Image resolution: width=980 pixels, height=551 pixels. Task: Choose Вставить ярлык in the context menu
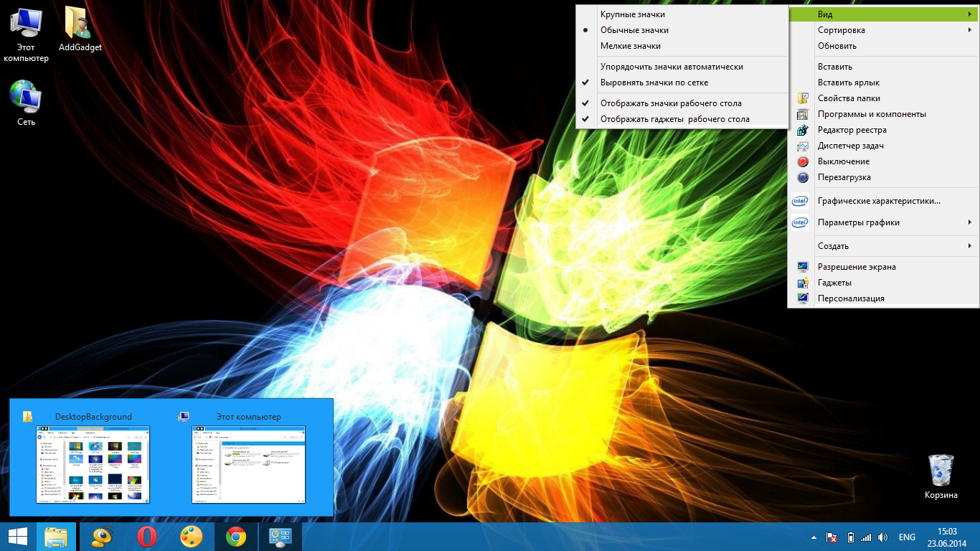883,83
